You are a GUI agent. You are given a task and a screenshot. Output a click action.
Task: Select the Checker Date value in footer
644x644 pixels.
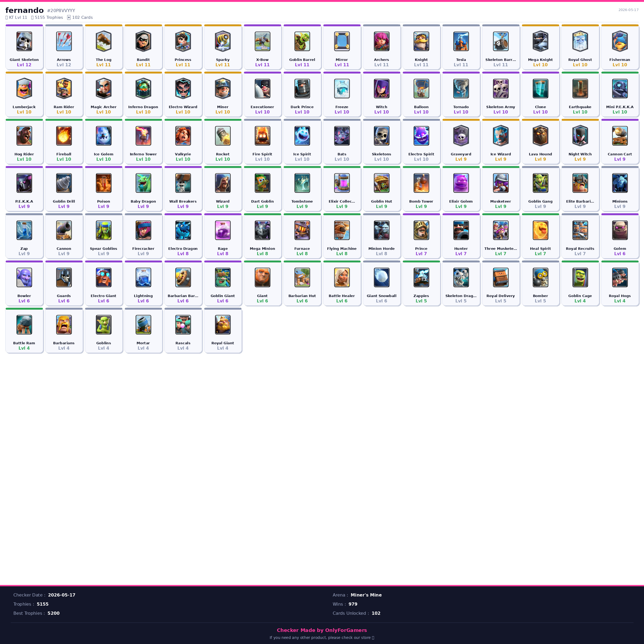click(62, 595)
